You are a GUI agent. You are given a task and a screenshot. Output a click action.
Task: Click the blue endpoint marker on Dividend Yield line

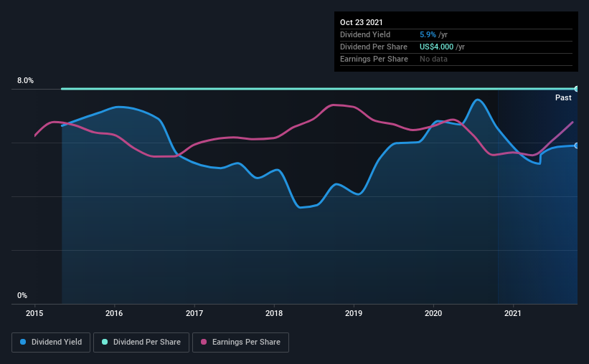tap(576, 145)
